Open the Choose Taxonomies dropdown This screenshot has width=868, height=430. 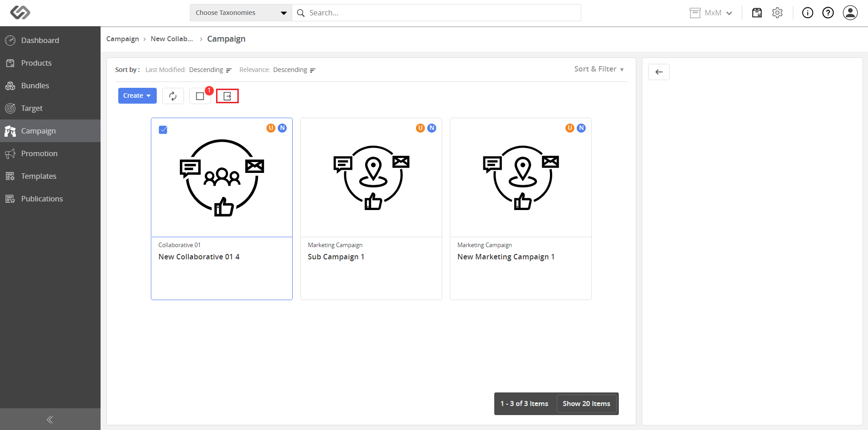click(241, 13)
